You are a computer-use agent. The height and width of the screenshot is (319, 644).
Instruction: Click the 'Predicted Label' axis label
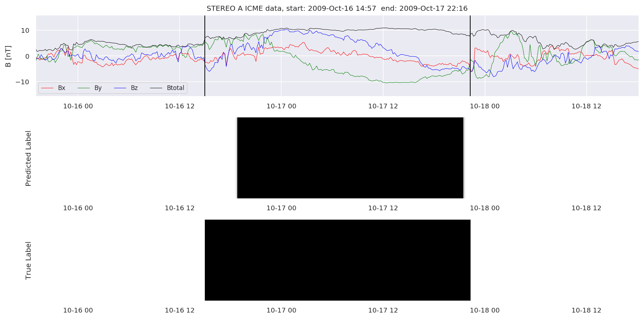[x=28, y=158]
